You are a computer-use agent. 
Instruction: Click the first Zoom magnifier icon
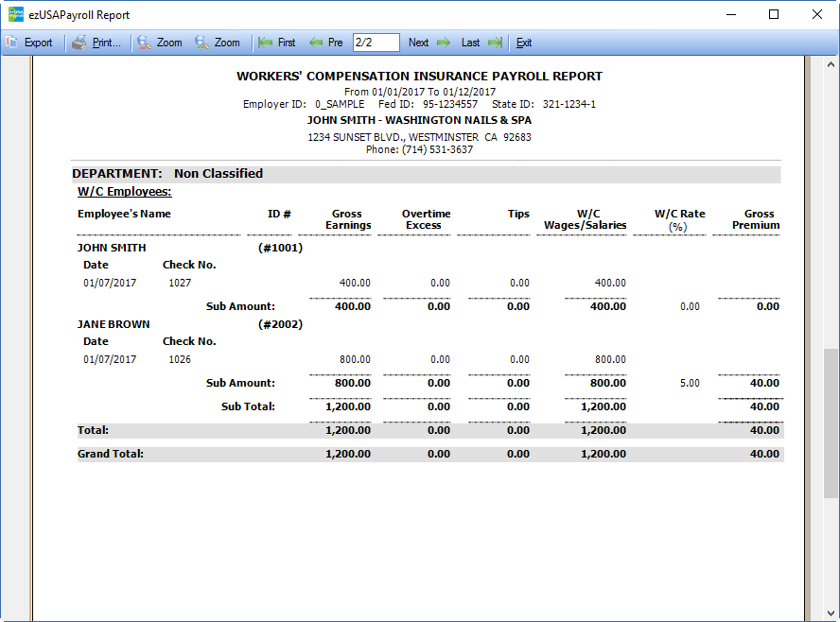tap(144, 43)
